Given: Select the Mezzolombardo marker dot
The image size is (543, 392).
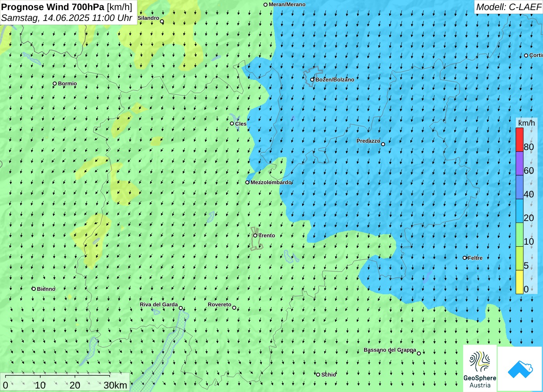Looking at the screenshot, I should [x=247, y=182].
